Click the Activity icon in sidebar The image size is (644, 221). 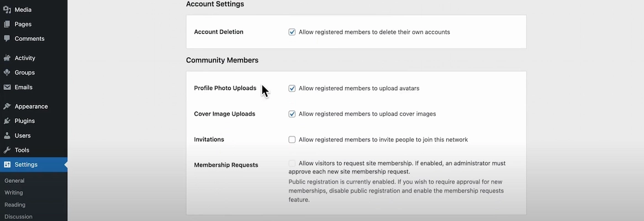[7, 58]
